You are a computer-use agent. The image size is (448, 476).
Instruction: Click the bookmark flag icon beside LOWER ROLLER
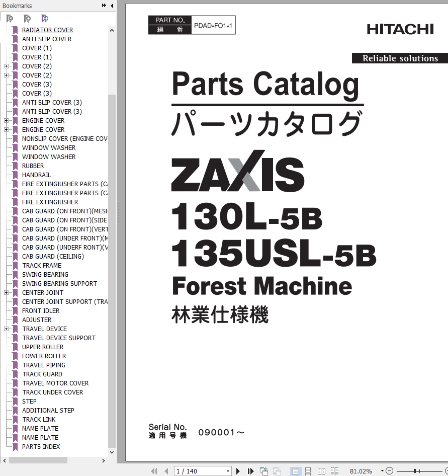click(x=15, y=356)
